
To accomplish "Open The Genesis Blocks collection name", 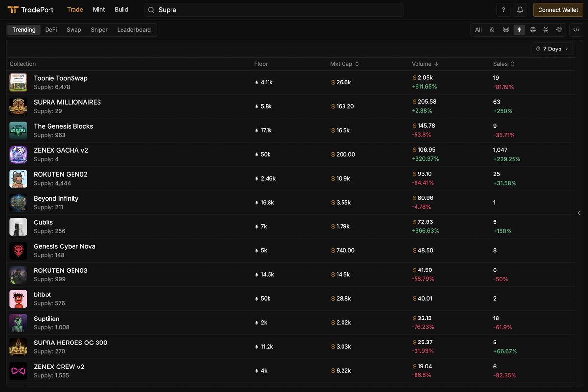I will point(63,126).
